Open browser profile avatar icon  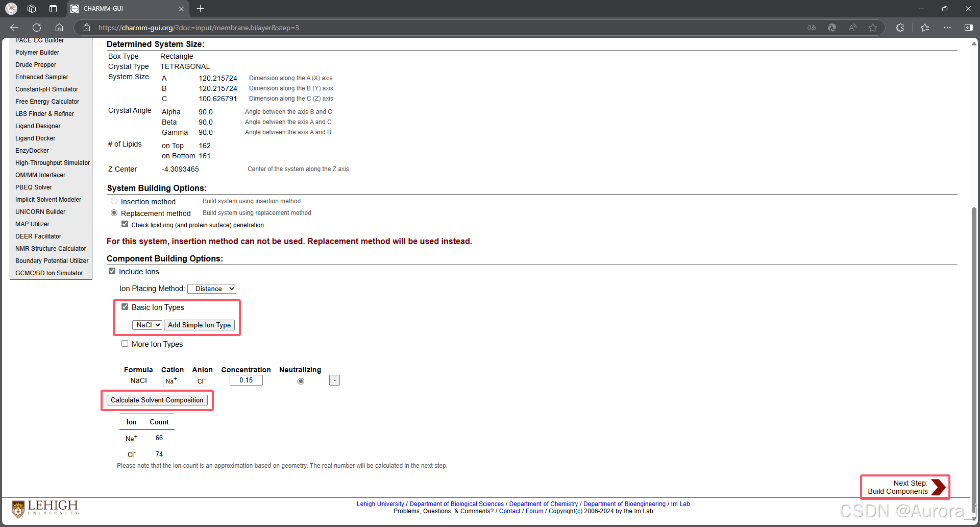[11, 9]
